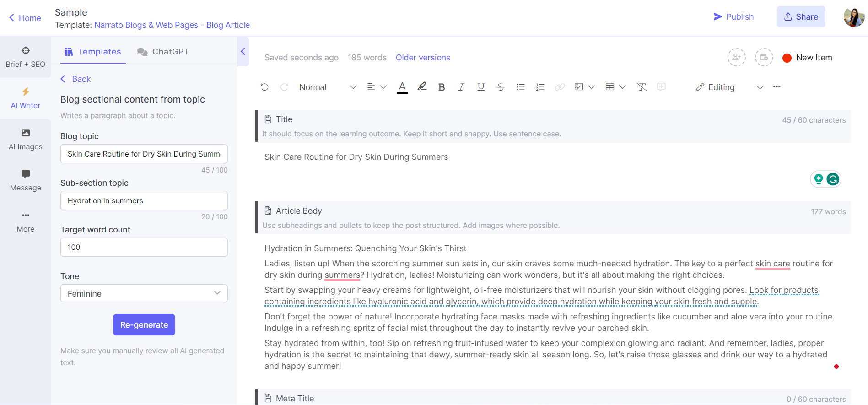The image size is (868, 405).
Task: Toggle bold formatting
Action: (x=441, y=87)
